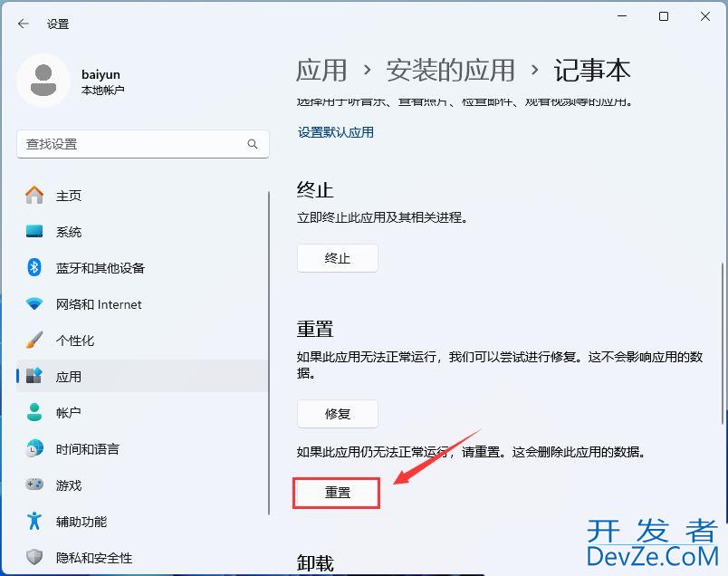Open 时间和语言 settings
Image resolution: width=728 pixels, height=576 pixels.
[142, 448]
